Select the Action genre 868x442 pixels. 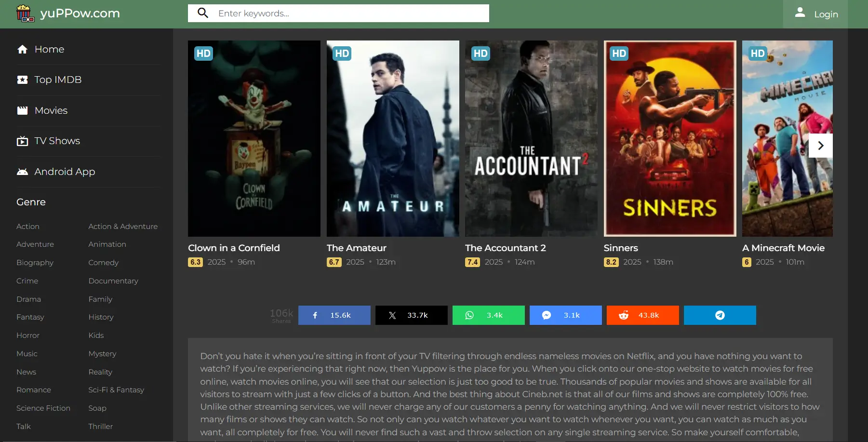[28, 227]
